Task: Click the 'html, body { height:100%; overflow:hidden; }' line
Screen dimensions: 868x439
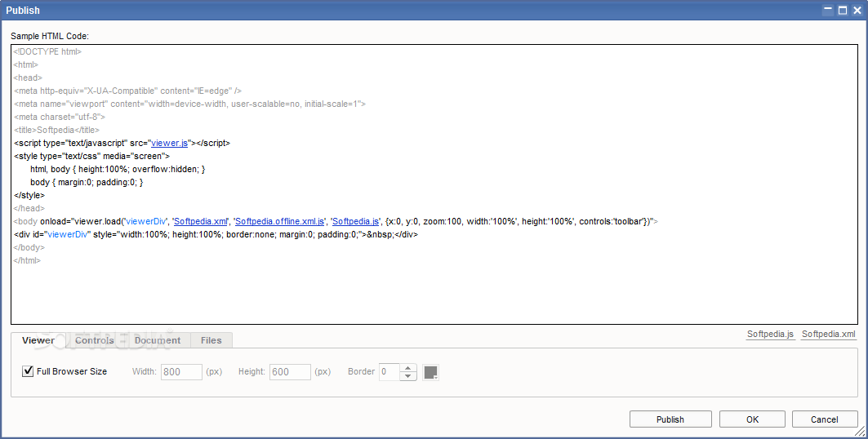Action: [x=118, y=169]
